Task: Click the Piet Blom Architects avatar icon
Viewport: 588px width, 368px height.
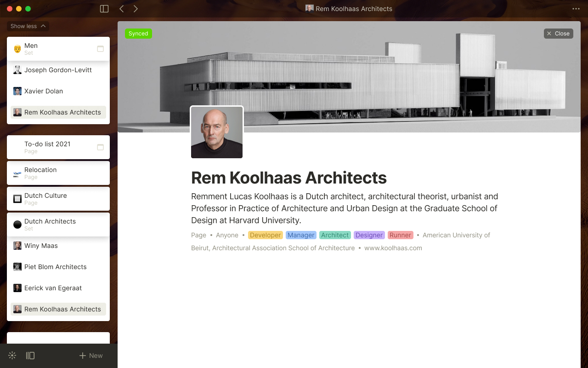Action: click(x=17, y=267)
